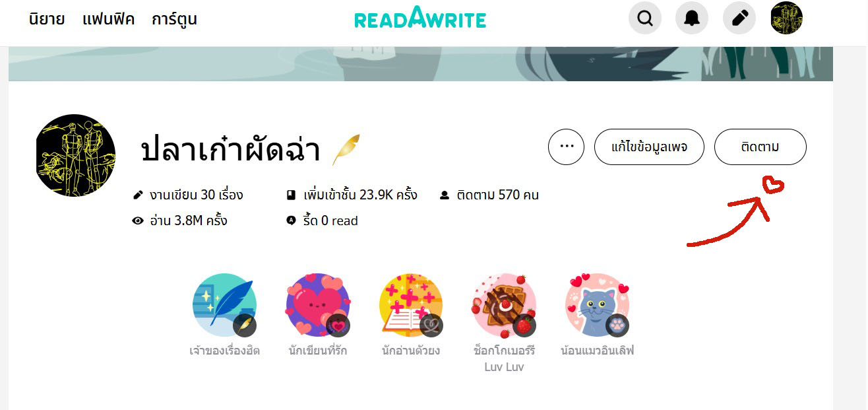Open the ติดตาม 570 คน followers count
Viewport: 868px width, 410px height.
pyautogui.click(x=489, y=195)
